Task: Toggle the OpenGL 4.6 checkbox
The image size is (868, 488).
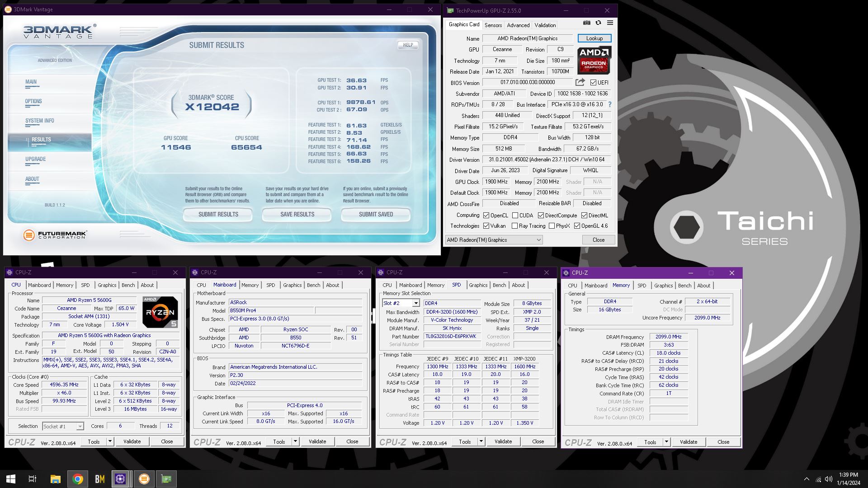Action: coord(577,226)
